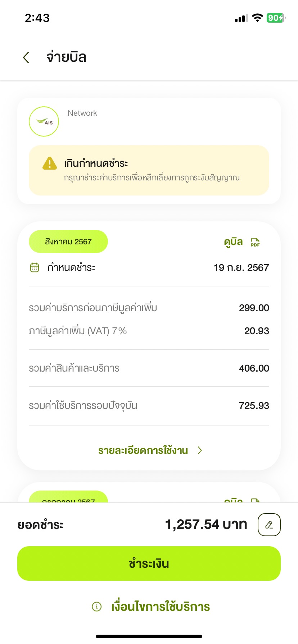
Task: Tap the รวมค่าใช้บริการรอบปัจจุบัน row
Action: 149,406
